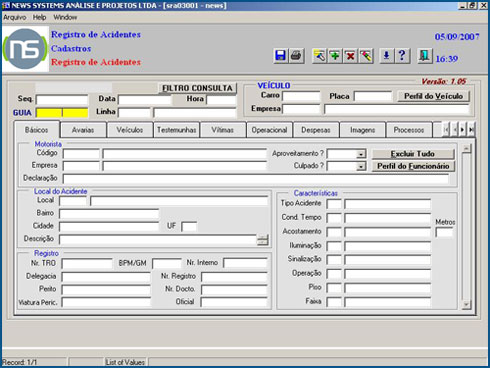Click the Oficial input field
490x368 pixels.
coord(234,302)
